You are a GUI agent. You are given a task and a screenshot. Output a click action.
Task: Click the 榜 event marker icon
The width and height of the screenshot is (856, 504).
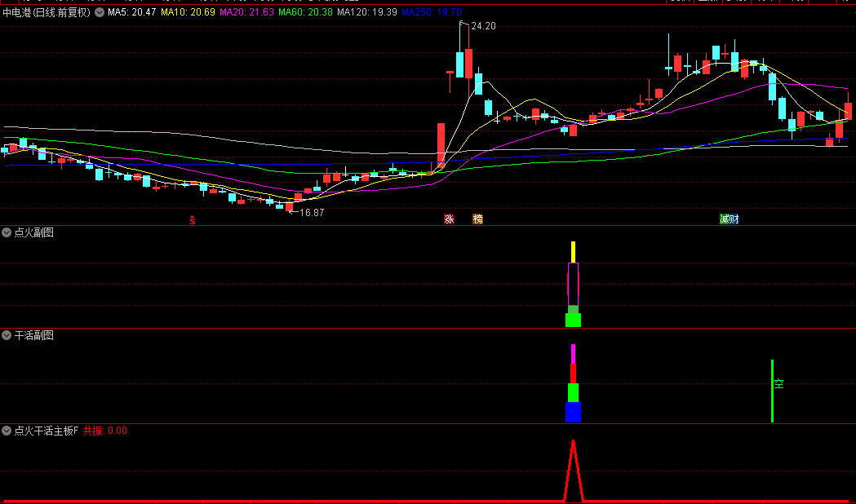477,219
